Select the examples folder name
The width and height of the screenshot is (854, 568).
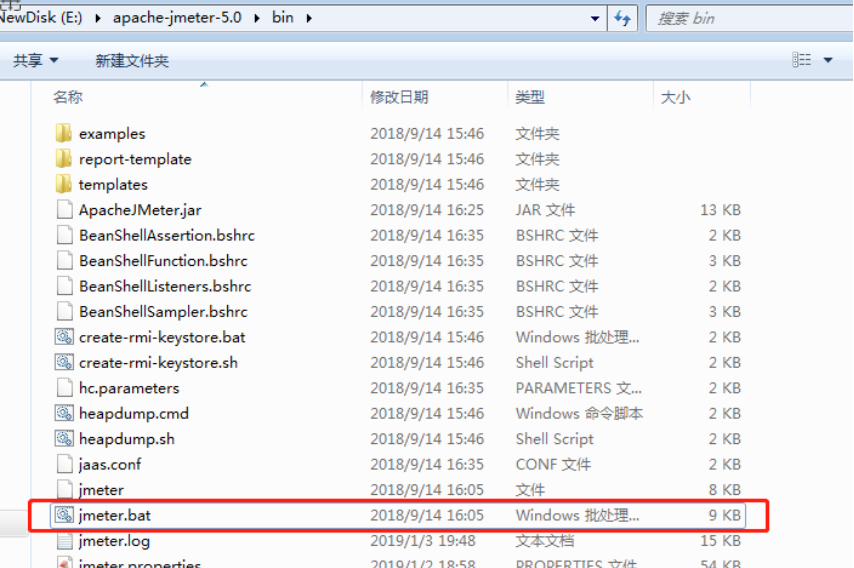112,133
